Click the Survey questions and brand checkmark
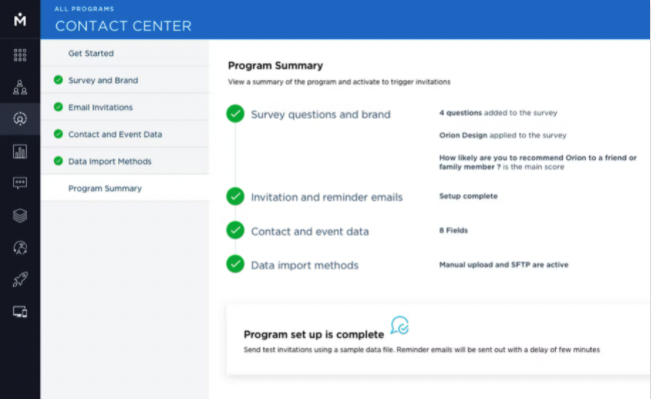This screenshot has height=400, width=651. pos(235,114)
